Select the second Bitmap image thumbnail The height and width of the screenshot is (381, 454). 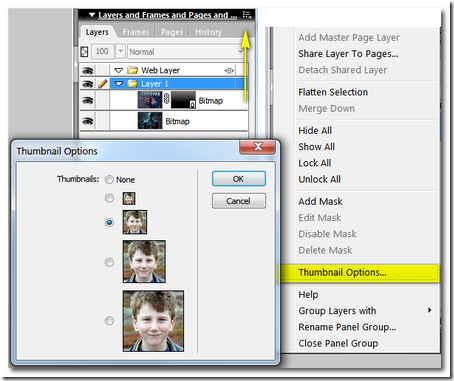(x=150, y=121)
